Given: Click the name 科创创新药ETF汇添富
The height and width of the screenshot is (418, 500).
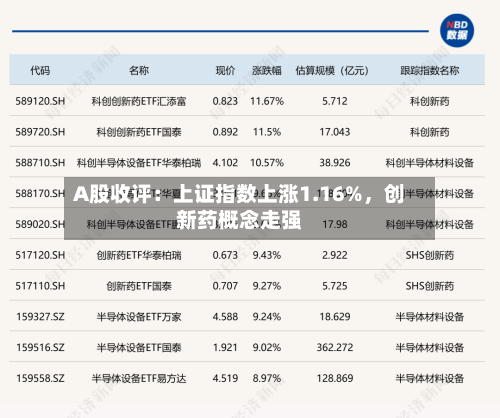Looking at the screenshot, I should (139, 101).
